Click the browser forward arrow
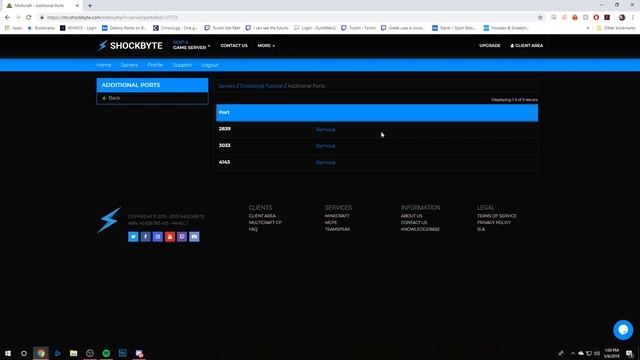 pyautogui.click(x=18, y=17)
